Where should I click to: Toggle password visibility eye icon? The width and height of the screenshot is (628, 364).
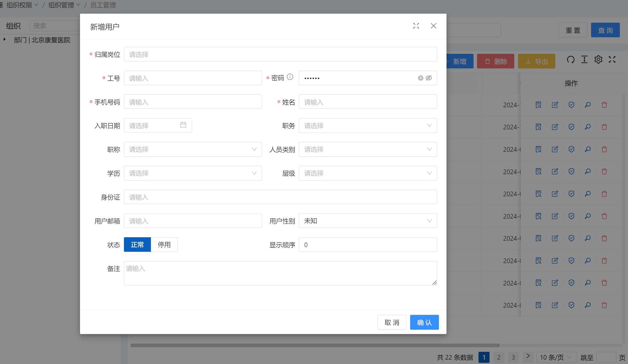pyautogui.click(x=429, y=78)
